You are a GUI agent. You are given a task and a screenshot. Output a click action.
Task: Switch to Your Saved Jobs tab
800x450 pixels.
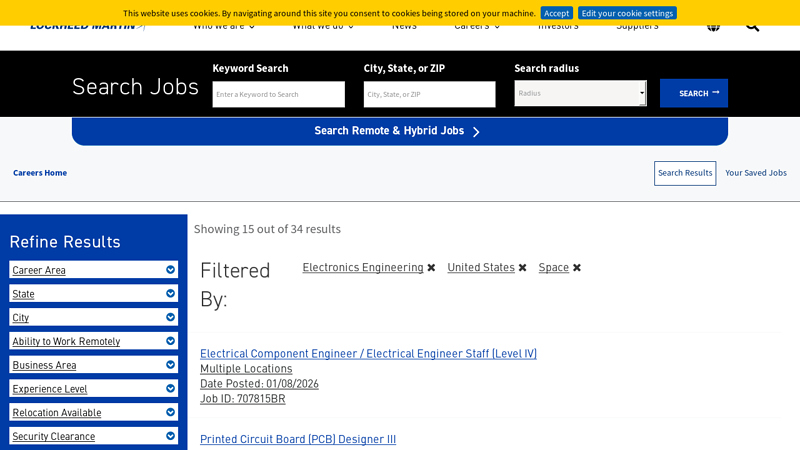tap(756, 173)
